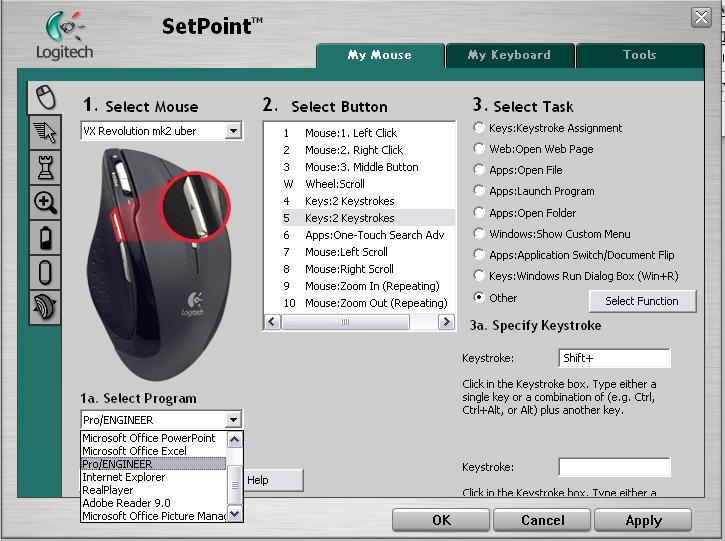Click the Select Function button
This screenshot has height=541, width=725.
(x=641, y=301)
